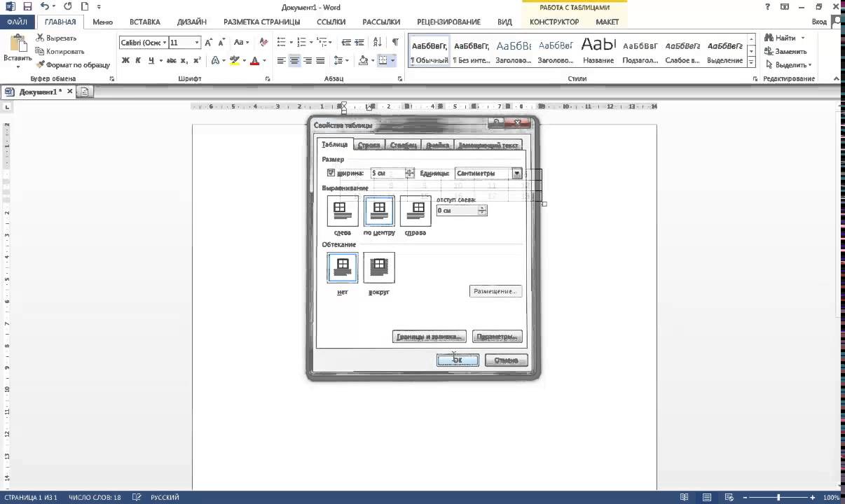Open the shading fill button
845x504 pixels.
tap(363, 61)
